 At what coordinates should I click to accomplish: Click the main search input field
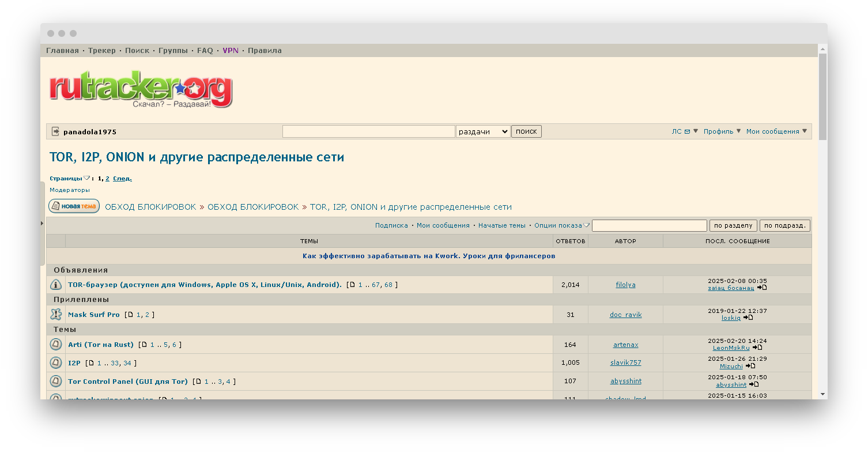coord(369,131)
